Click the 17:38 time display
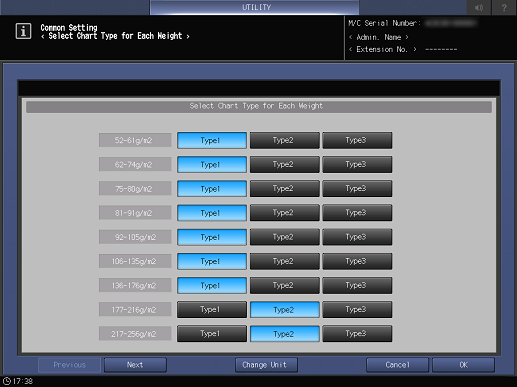Screen dimensions: 517x387 coord(23,381)
